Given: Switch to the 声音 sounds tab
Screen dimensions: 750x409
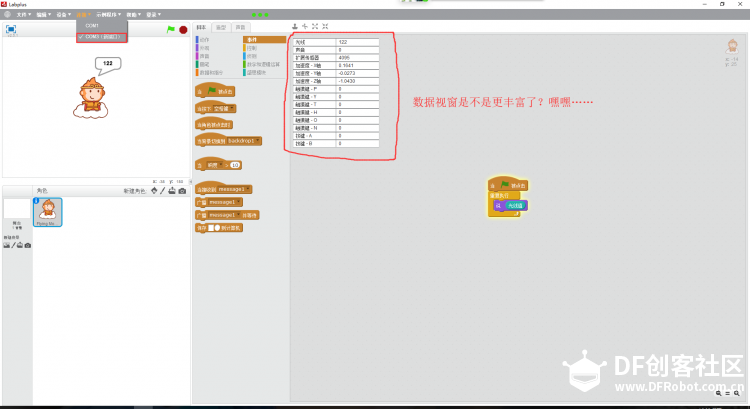Looking at the screenshot, I should click(240, 28).
